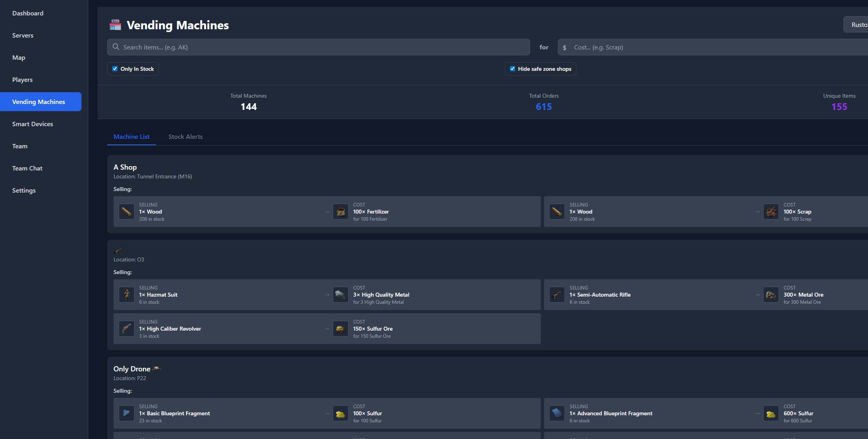
Task: Switch to the Stock Alerts tab
Action: (x=186, y=136)
